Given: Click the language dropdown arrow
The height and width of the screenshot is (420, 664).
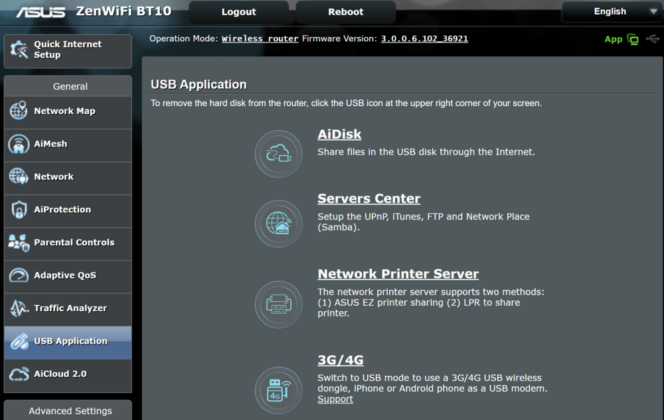Looking at the screenshot, I should click(x=653, y=12).
